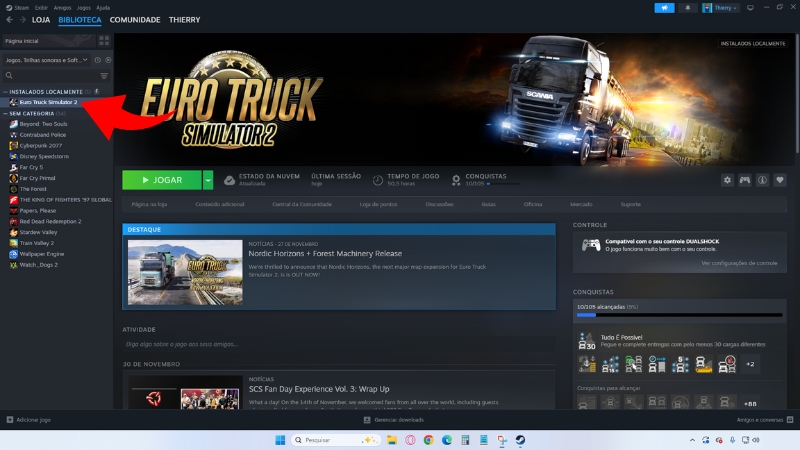Viewport: 800px width, 450px height.
Task: Open Opera browser from the taskbar
Action: [410, 440]
